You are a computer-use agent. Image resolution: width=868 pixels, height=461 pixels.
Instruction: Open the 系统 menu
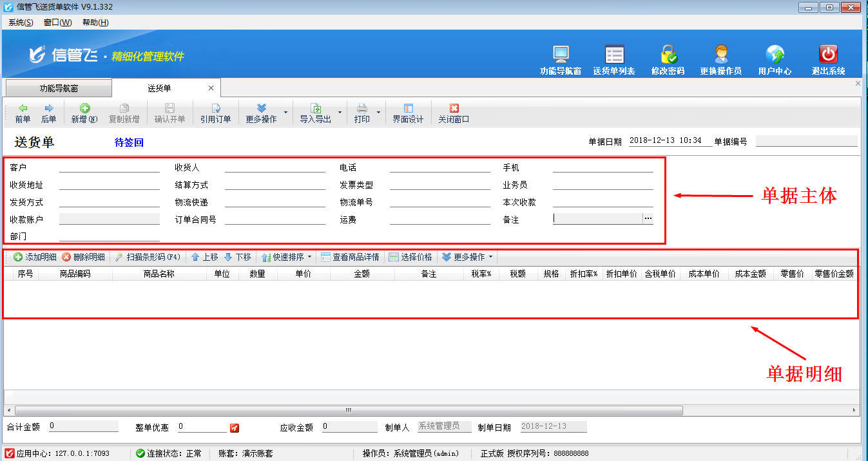[x=19, y=22]
